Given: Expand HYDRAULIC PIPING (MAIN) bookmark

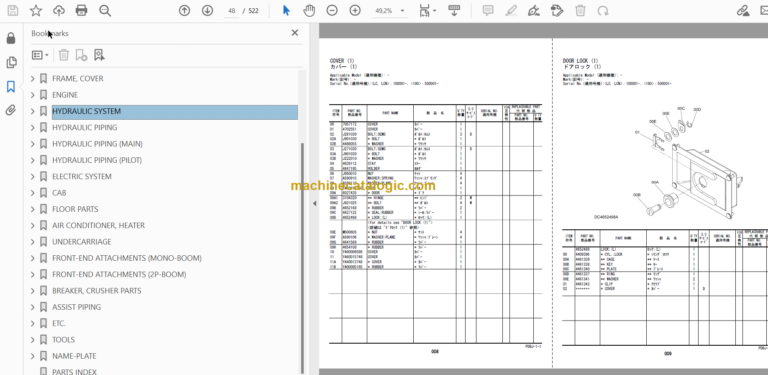Looking at the screenshot, I should [x=33, y=144].
